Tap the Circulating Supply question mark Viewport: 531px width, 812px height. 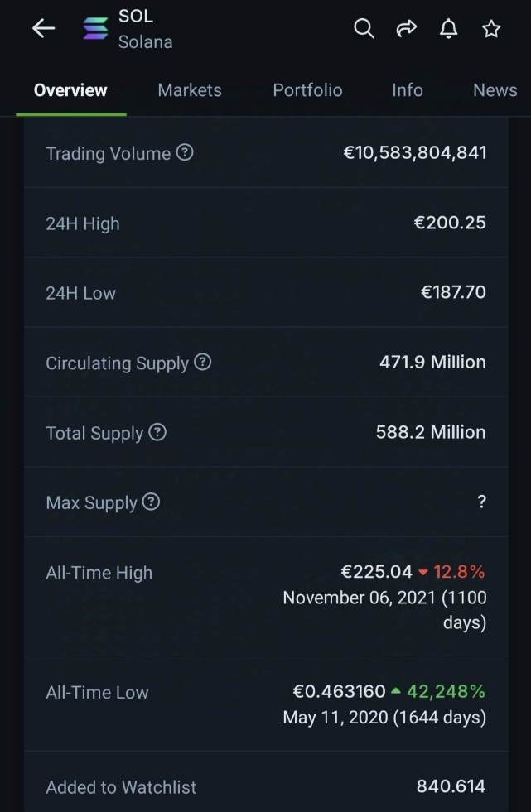201,362
